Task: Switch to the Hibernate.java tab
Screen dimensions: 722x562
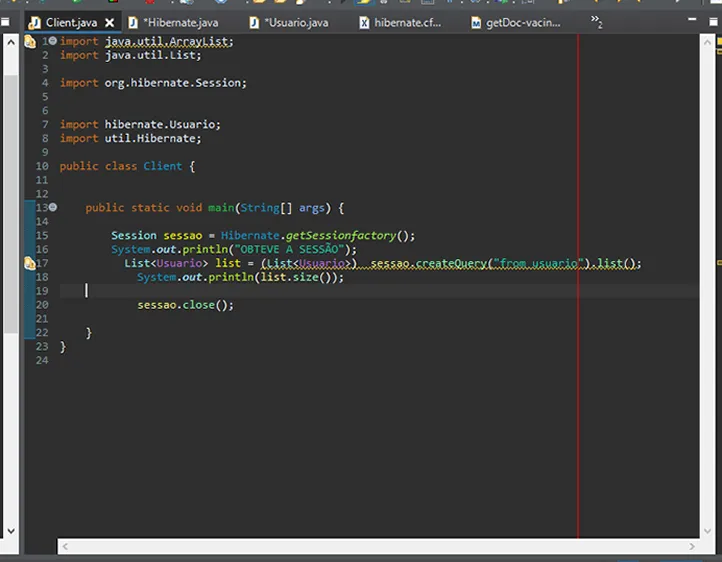Action: 180,22
